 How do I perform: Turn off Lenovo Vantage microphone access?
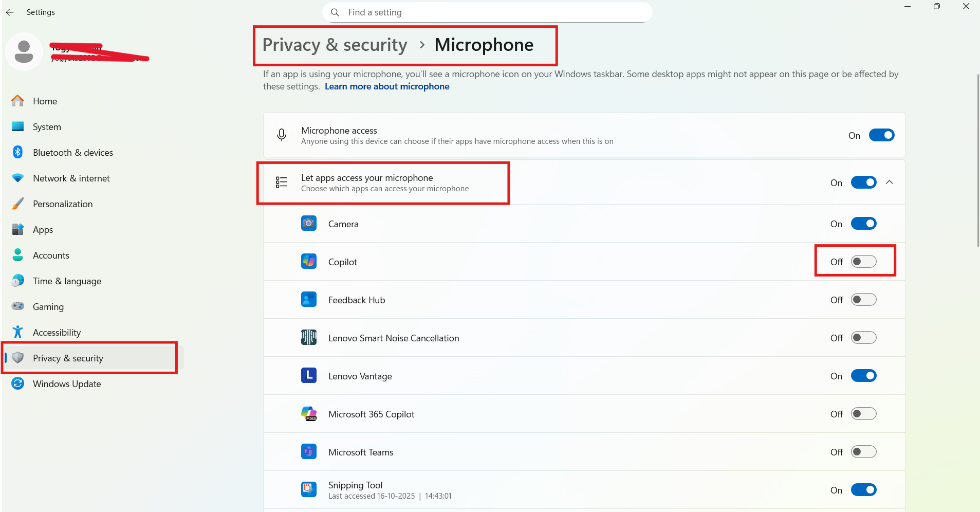(x=863, y=376)
